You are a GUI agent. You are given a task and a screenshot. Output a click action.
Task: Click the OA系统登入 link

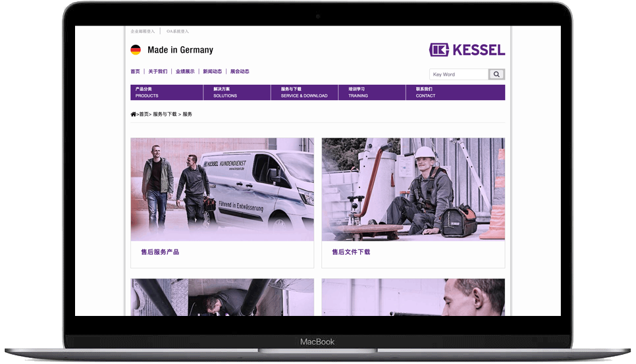[178, 31]
